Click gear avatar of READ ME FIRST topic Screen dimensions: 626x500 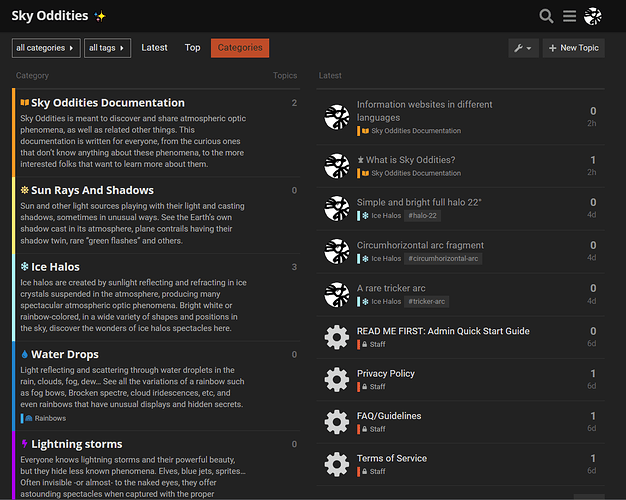point(337,337)
